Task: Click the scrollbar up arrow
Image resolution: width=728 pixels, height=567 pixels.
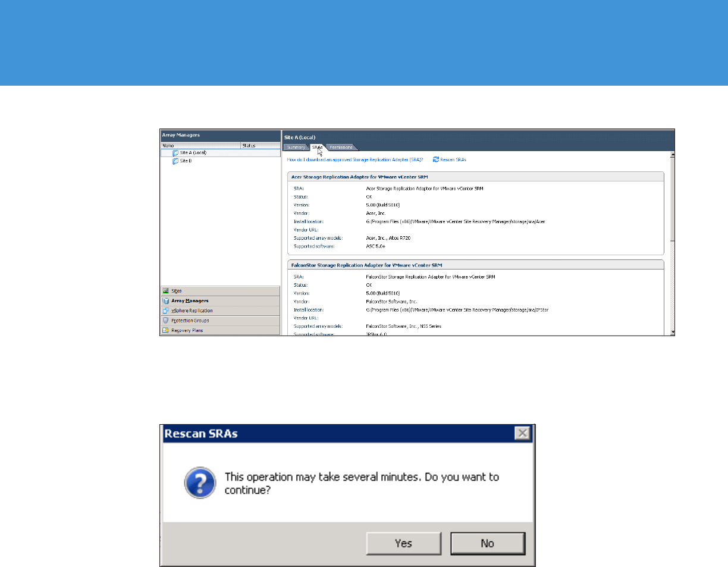Action: pyautogui.click(x=672, y=155)
